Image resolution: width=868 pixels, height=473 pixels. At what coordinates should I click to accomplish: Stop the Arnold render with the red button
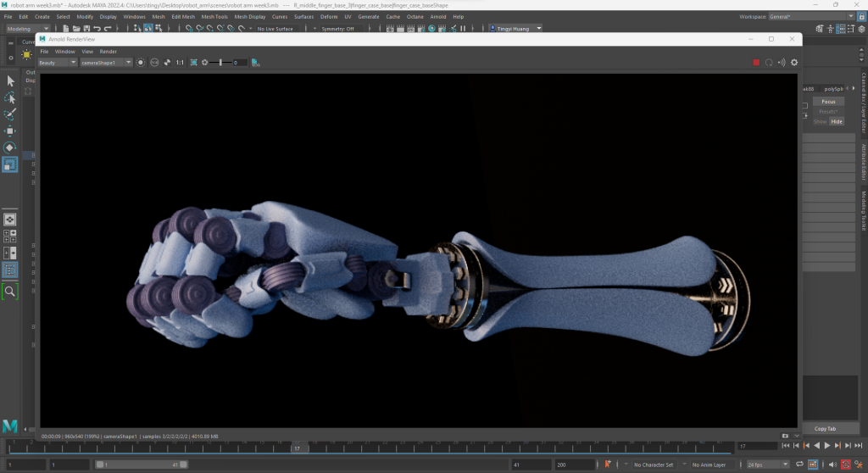(756, 62)
